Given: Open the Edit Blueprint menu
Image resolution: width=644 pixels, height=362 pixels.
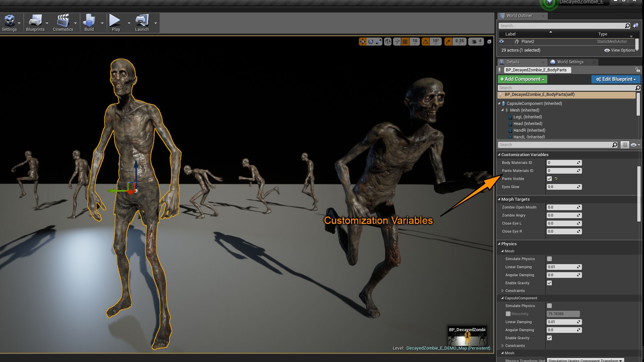Looking at the screenshot, I should point(616,79).
